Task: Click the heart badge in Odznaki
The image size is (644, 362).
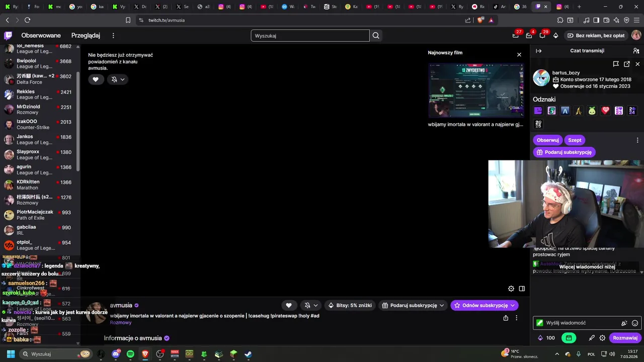Action: 605,111
